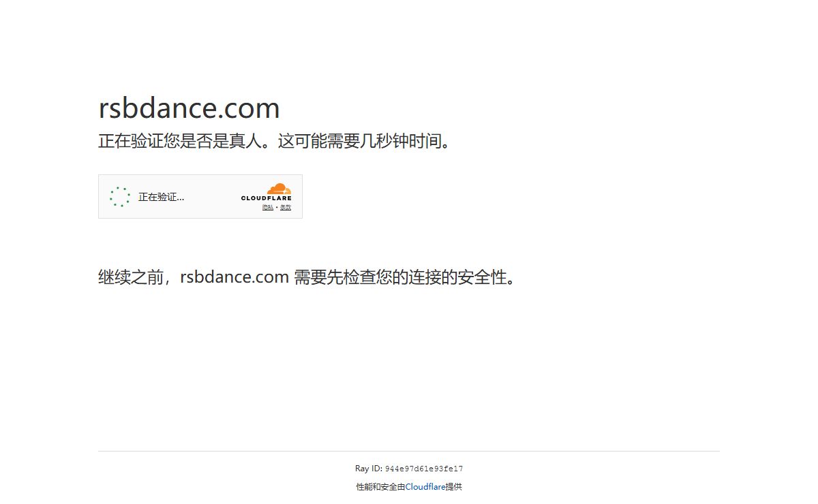Click the 继续之前 security check sentence
Image resolution: width=818 pixels, height=504 pixels.
(x=309, y=277)
